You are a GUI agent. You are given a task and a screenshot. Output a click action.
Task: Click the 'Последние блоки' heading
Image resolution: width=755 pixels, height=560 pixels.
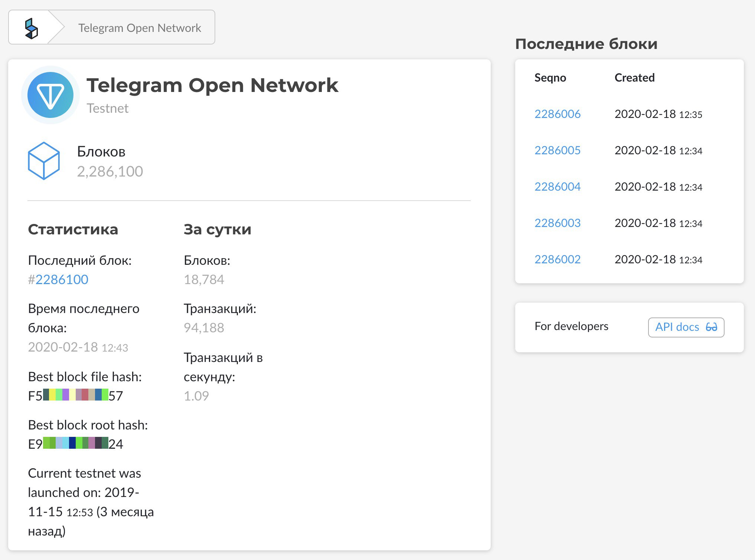tap(586, 44)
